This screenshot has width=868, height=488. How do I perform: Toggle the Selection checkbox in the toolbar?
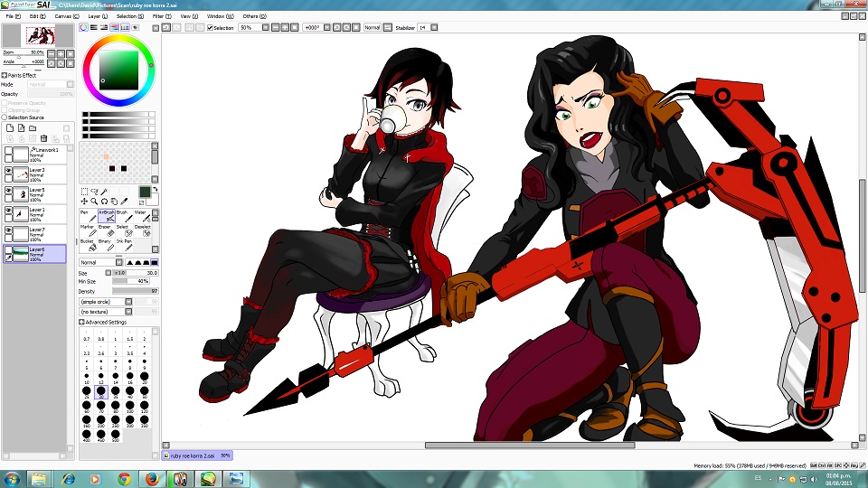(209, 28)
